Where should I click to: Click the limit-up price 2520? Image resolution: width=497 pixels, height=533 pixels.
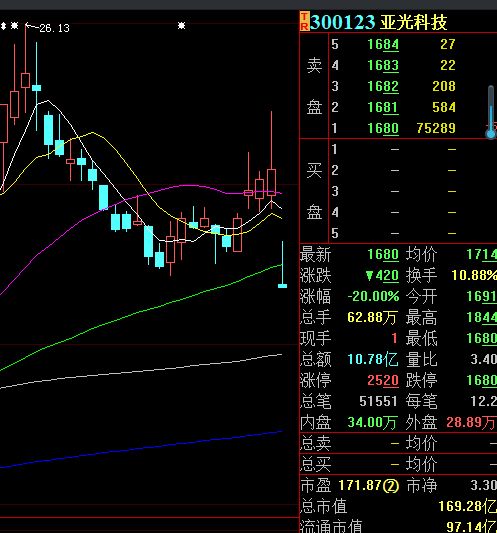[x=383, y=381]
